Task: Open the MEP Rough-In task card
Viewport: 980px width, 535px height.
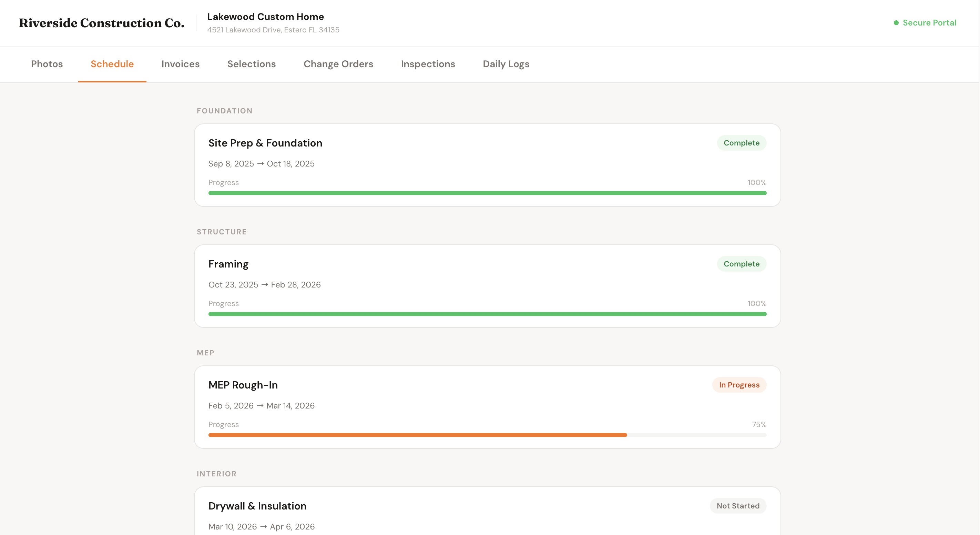Action: point(487,407)
